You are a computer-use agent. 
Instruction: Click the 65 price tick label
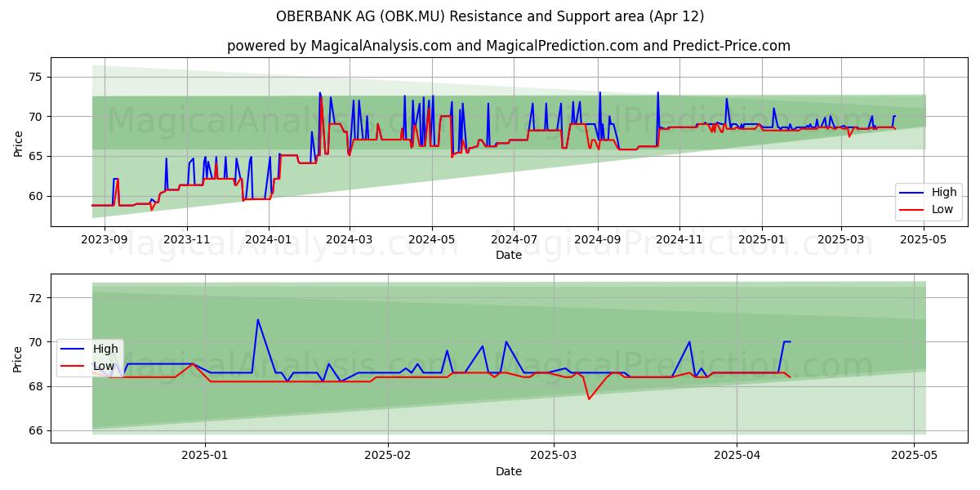click(x=38, y=157)
